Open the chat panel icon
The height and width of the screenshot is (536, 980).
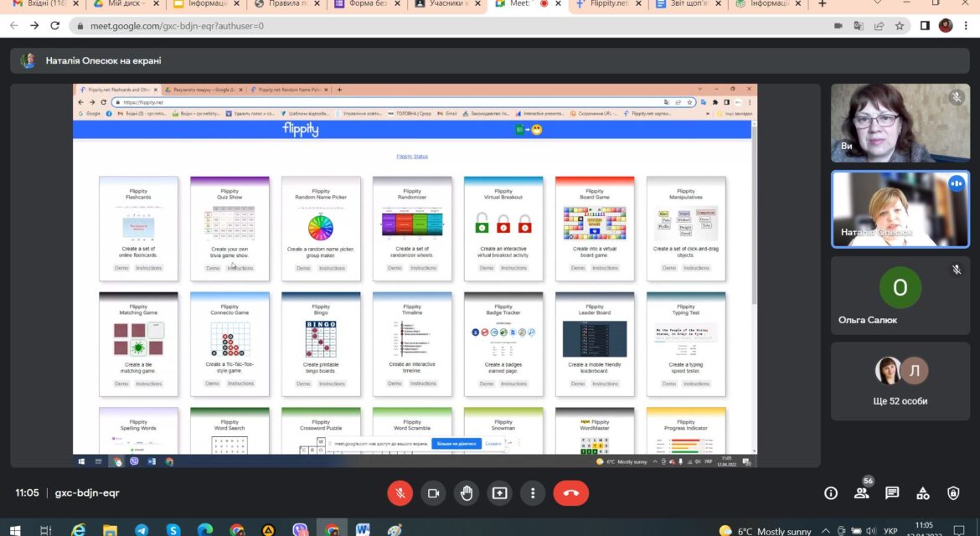click(892, 493)
